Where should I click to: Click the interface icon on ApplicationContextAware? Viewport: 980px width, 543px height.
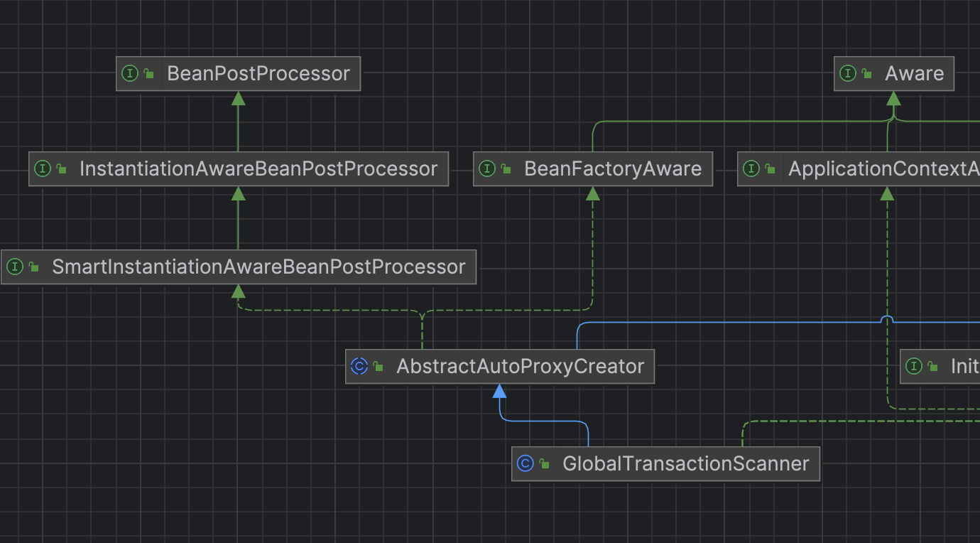pyautogui.click(x=751, y=168)
